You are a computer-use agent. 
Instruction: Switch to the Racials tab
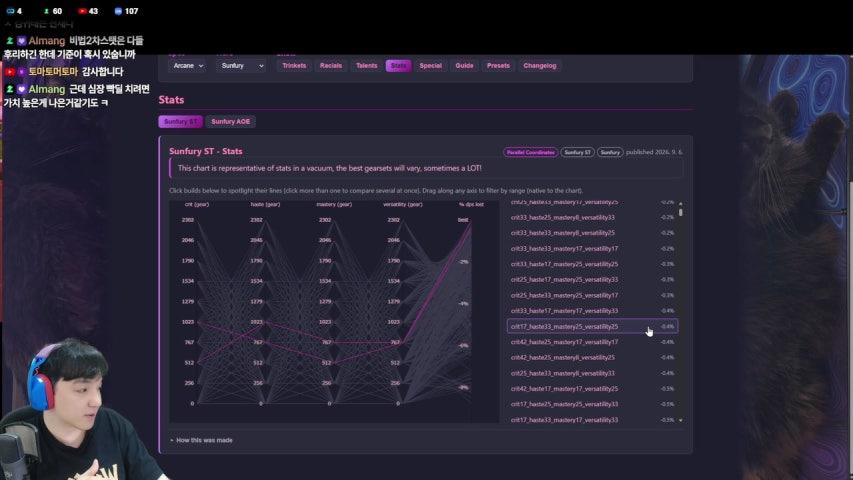(331, 66)
